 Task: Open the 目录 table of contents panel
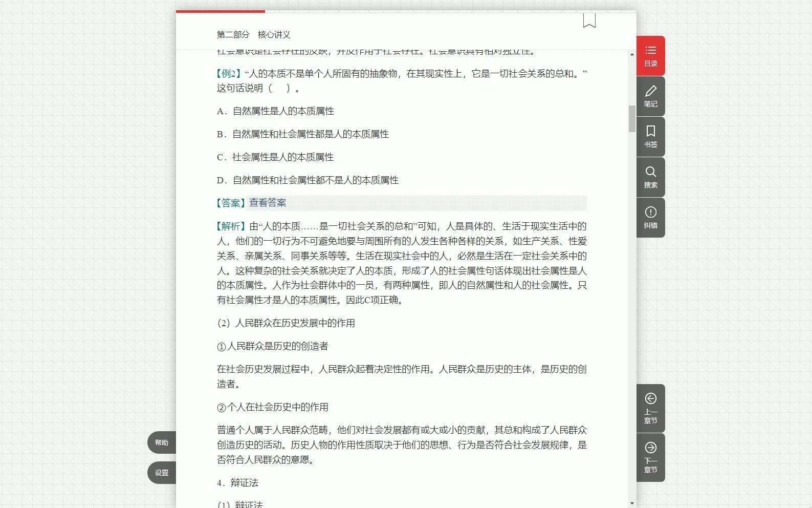(650, 56)
